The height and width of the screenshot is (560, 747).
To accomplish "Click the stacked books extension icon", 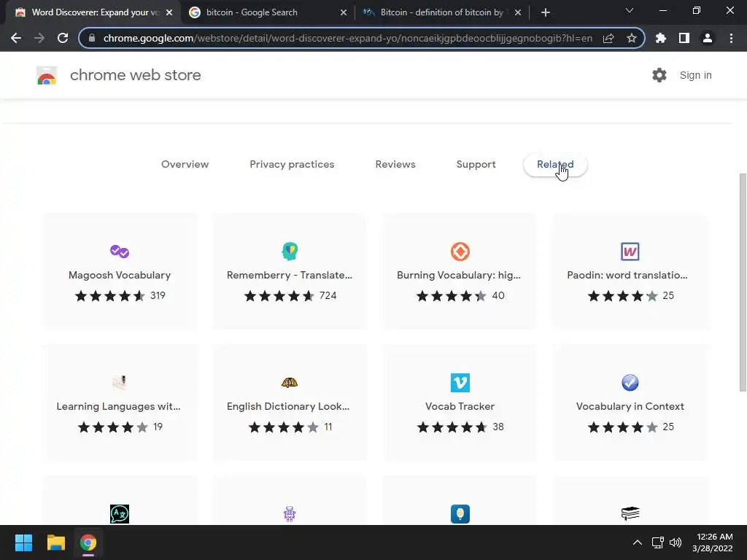I will (x=630, y=513).
